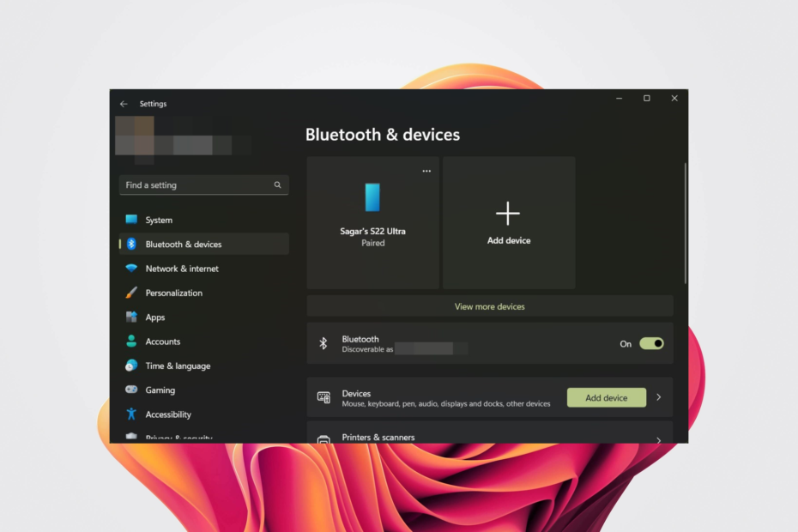Screen dimensions: 798x532
Task: Expand the Printers & scanners row
Action: 659,438
